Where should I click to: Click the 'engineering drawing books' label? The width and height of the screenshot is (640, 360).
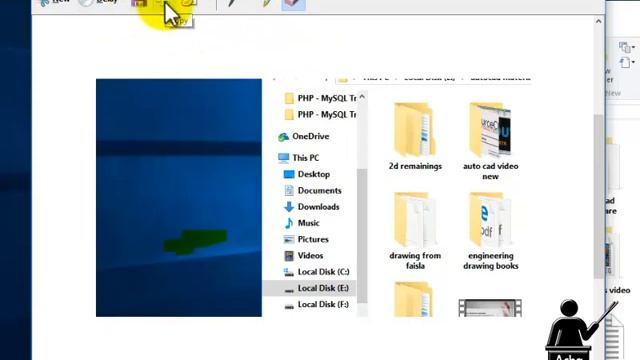click(x=491, y=261)
